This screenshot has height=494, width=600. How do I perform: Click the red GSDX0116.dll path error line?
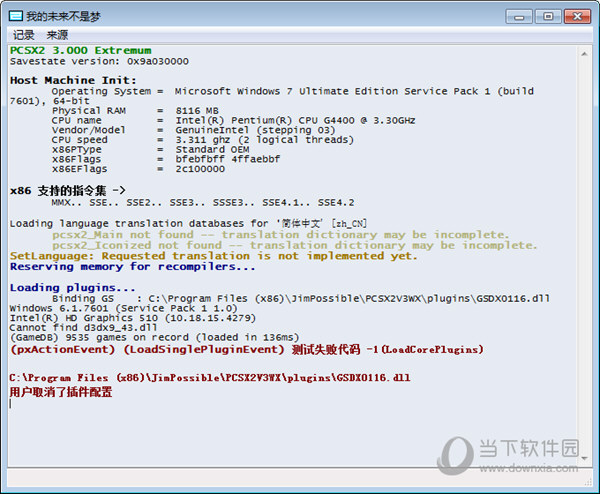(x=210, y=378)
